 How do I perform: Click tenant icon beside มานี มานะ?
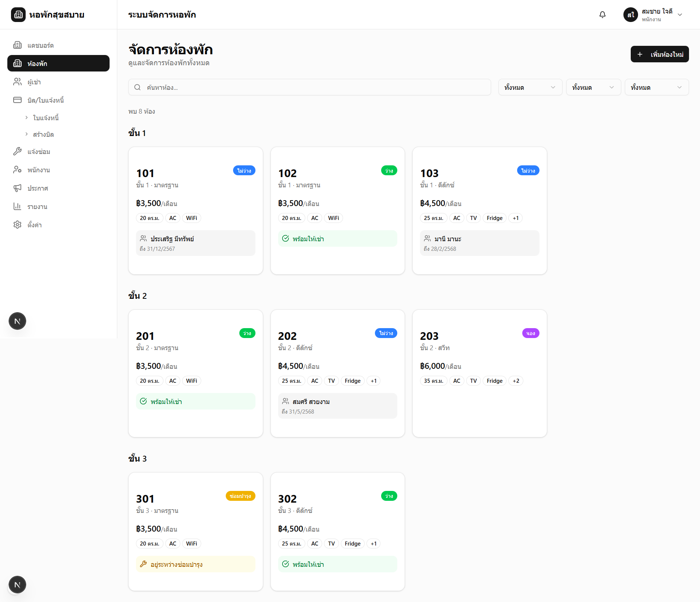[x=427, y=238]
